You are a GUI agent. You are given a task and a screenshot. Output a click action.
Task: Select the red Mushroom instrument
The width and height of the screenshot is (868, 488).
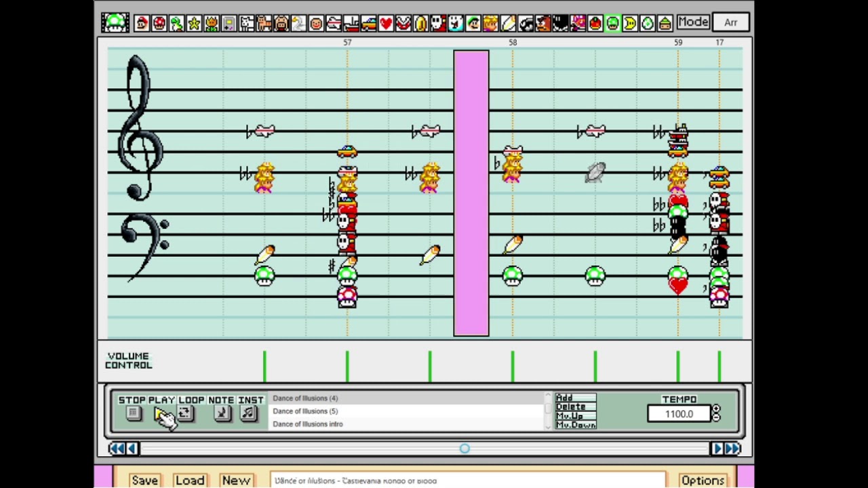[159, 23]
